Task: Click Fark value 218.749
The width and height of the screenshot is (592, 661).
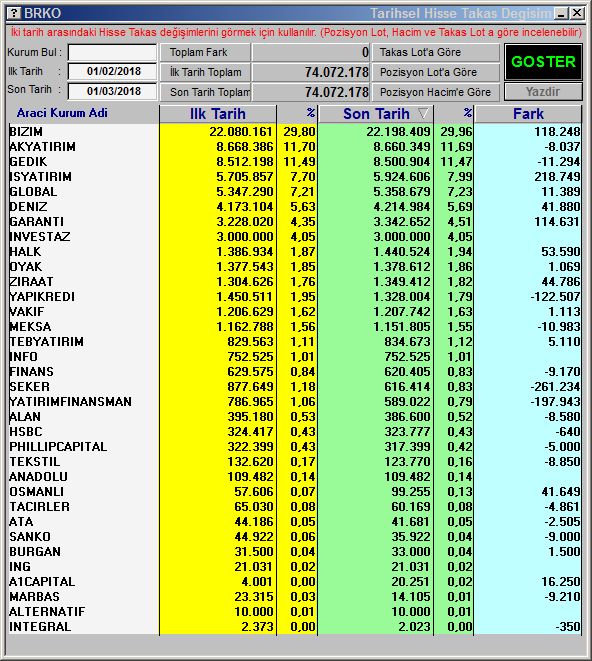Action: [x=557, y=177]
